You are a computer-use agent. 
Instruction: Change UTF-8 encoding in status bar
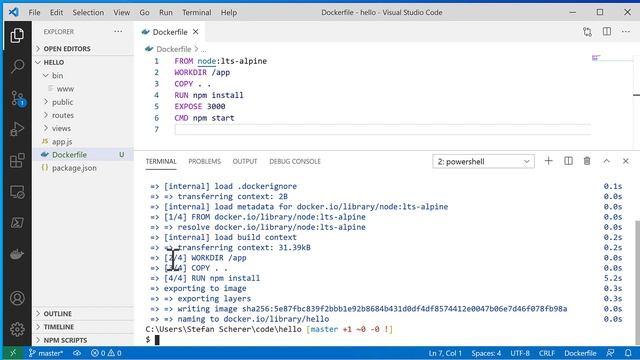520,353
